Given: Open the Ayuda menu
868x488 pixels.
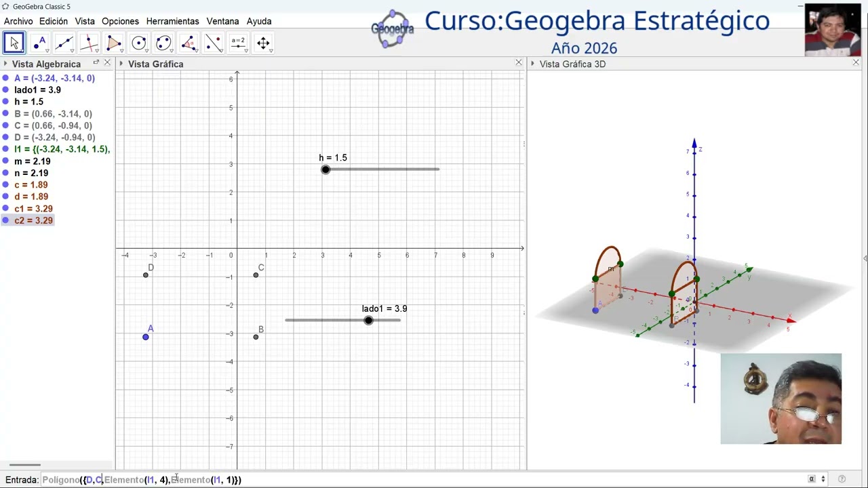Looking at the screenshot, I should [259, 21].
